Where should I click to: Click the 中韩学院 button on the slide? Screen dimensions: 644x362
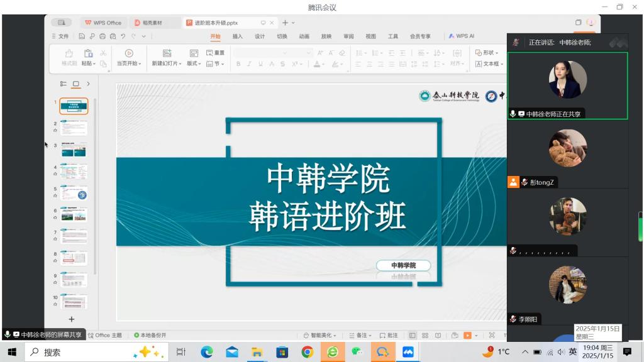point(403,266)
